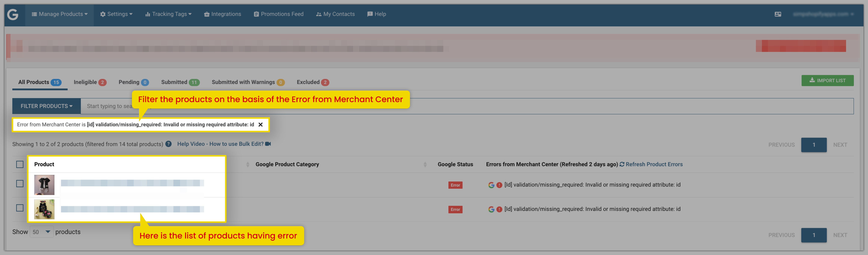868x255 pixels.
Task: Check the second product row checkbox
Action: point(20,208)
